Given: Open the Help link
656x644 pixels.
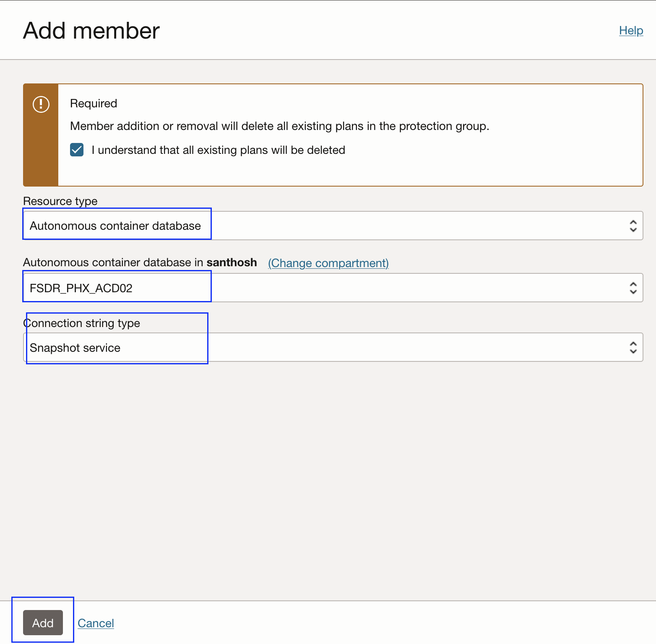Looking at the screenshot, I should coord(631,31).
